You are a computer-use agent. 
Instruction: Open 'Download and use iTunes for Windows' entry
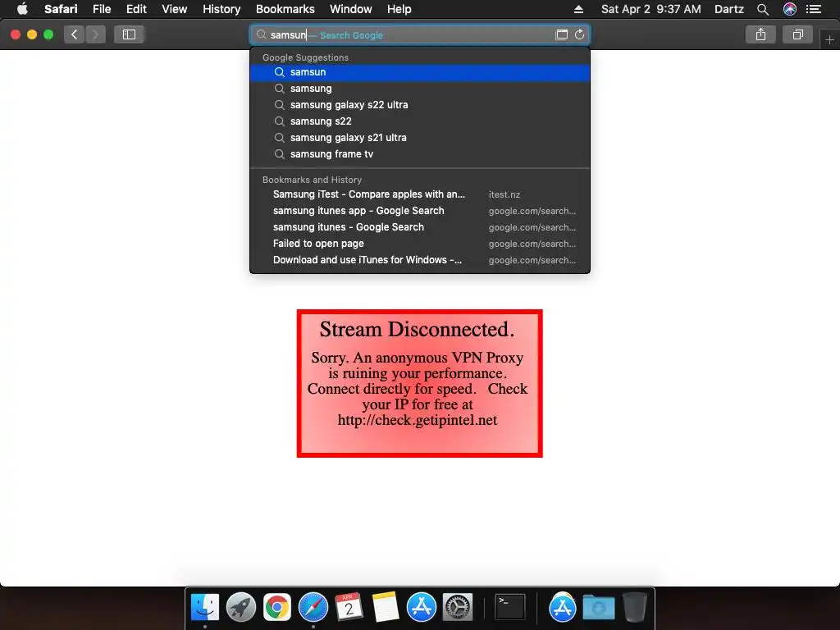tap(420, 260)
